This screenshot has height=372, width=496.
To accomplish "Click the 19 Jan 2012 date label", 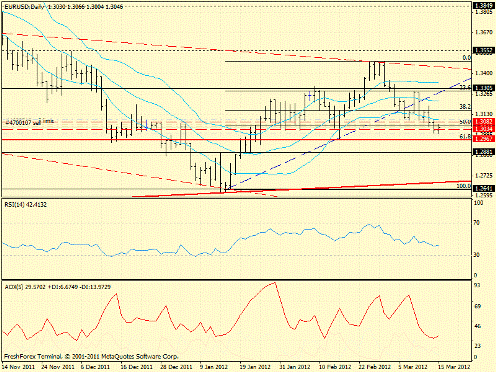I will pos(255,367).
